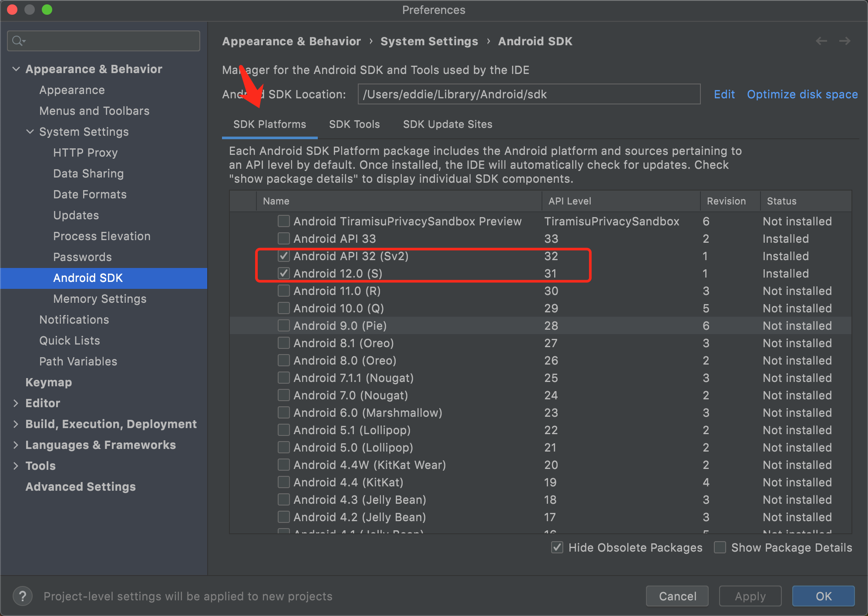Select Updates in System Settings
This screenshot has width=868, height=616.
76,215
